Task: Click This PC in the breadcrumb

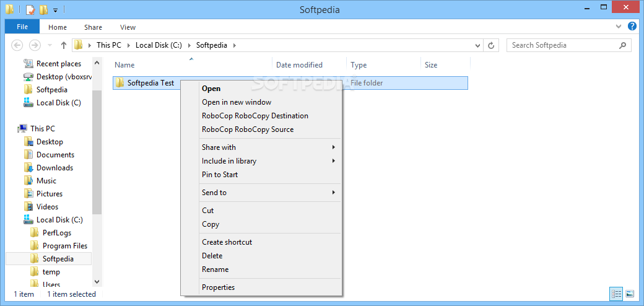Action: (109, 45)
